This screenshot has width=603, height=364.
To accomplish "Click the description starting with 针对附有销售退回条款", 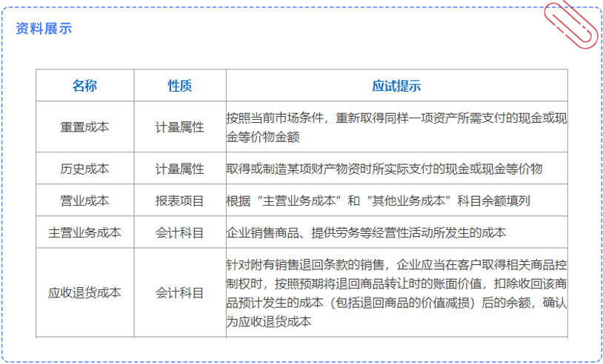I will point(396,293).
